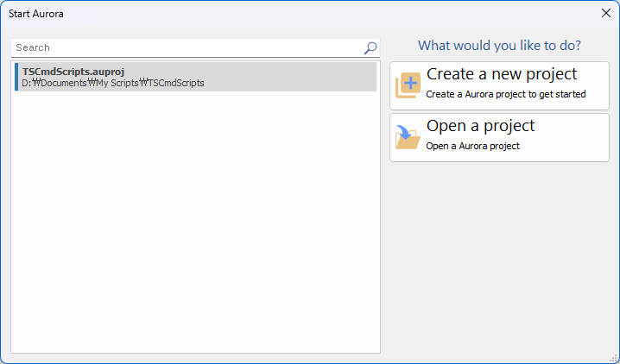Click the blank panel below Open a project
This screenshot has height=364, width=620.
click(499, 257)
